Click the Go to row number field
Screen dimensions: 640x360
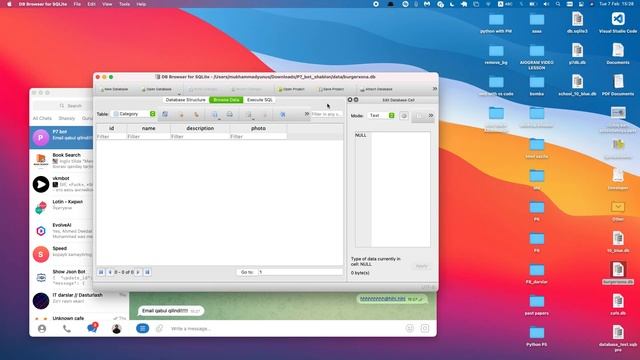pos(300,272)
